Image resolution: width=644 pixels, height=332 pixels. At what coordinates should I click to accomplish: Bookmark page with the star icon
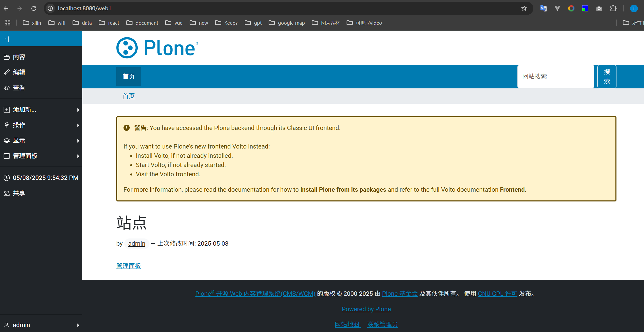(524, 8)
